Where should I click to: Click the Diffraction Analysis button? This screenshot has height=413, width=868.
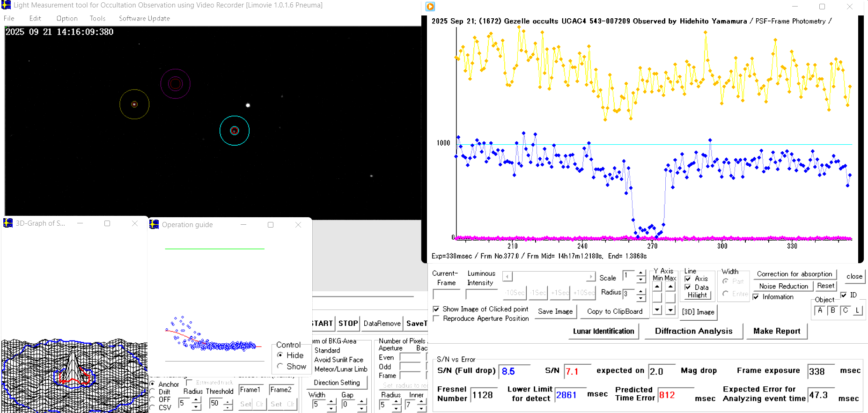coord(693,331)
